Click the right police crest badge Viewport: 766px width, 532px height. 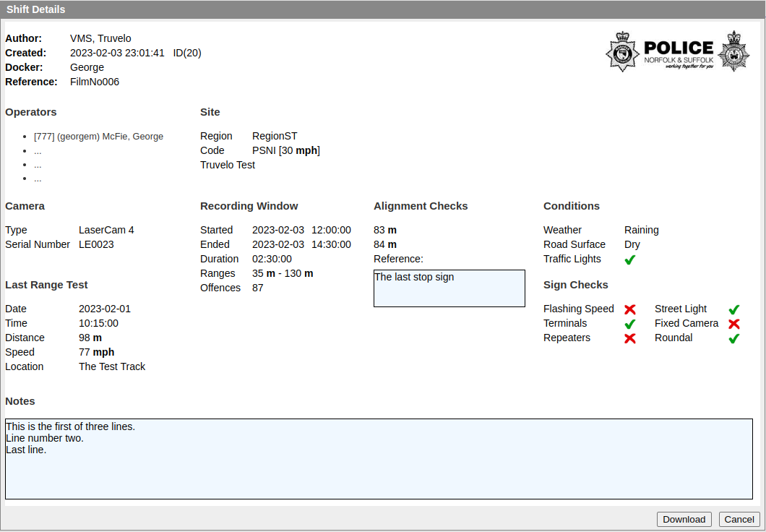click(734, 51)
